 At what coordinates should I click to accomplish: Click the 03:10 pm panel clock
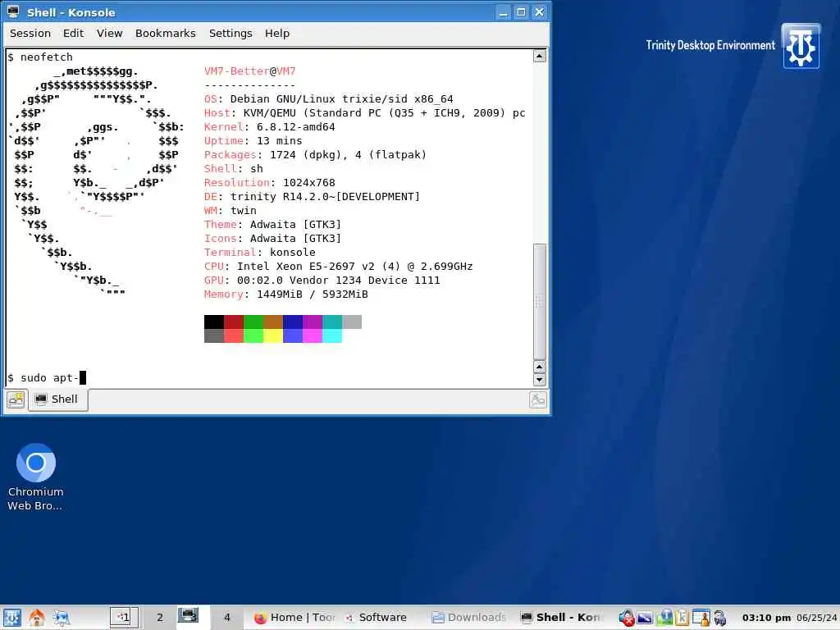[x=766, y=618]
